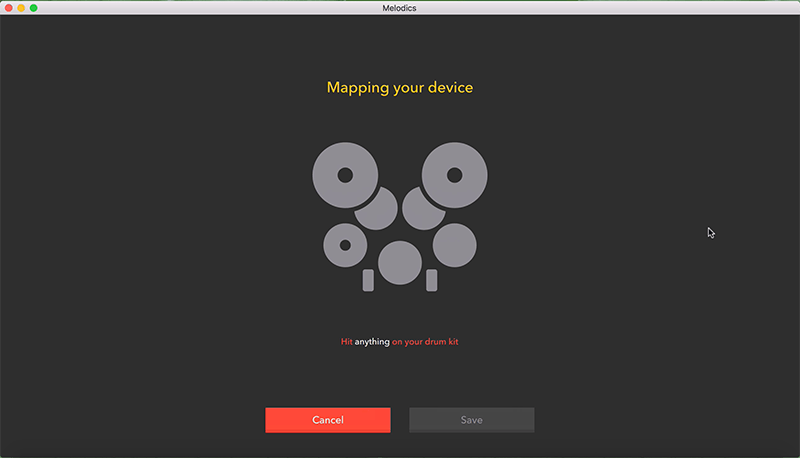Click the hi-hat cymbal pad
The image size is (800, 458).
tap(345, 245)
